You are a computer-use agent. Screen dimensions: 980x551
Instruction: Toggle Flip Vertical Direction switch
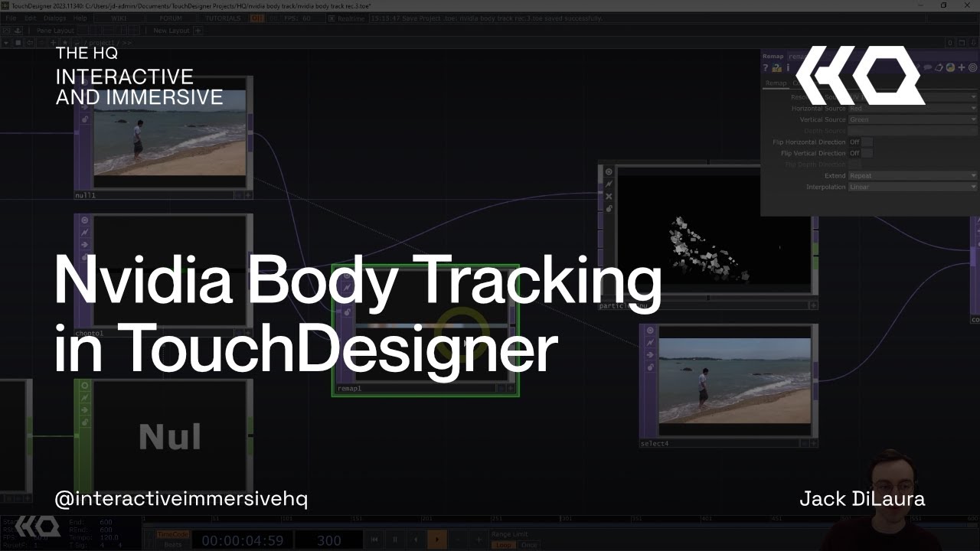pos(861,153)
